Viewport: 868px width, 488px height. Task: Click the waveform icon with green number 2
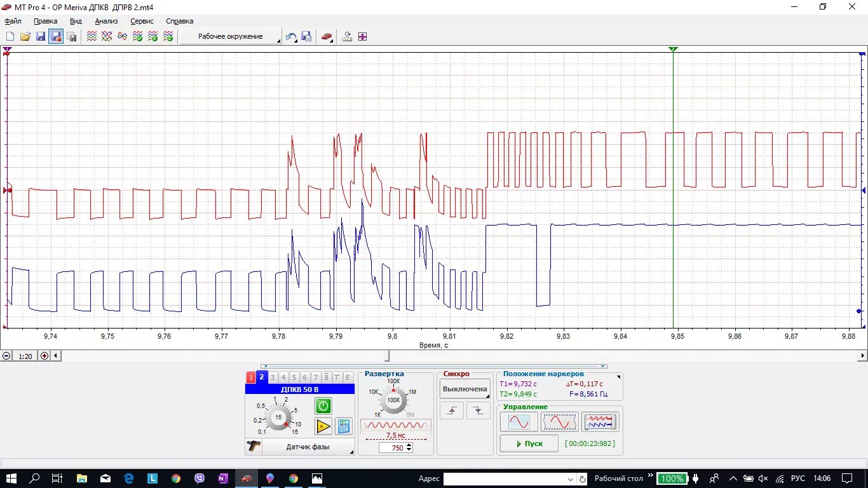tap(168, 37)
